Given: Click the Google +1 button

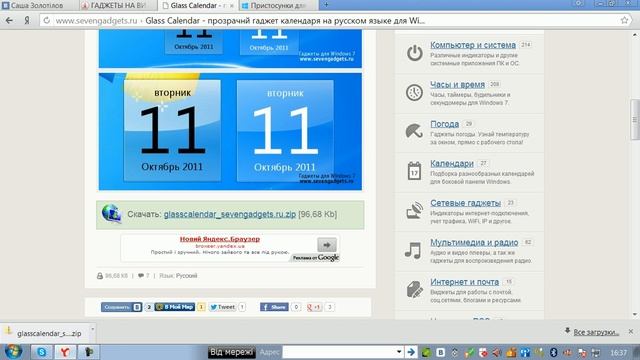Looking at the screenshot, I should coord(314,307).
